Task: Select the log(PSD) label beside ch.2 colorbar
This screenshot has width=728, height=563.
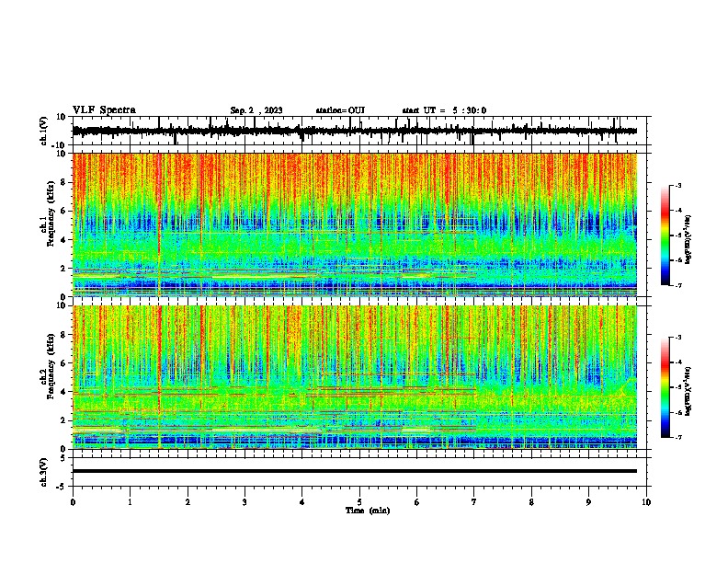Action: 688,390
